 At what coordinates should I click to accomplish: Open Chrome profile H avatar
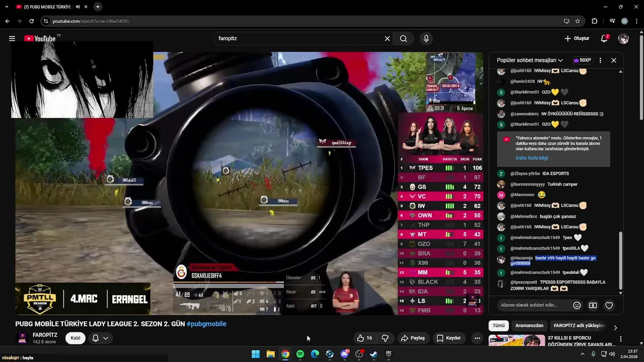[x=624, y=21]
